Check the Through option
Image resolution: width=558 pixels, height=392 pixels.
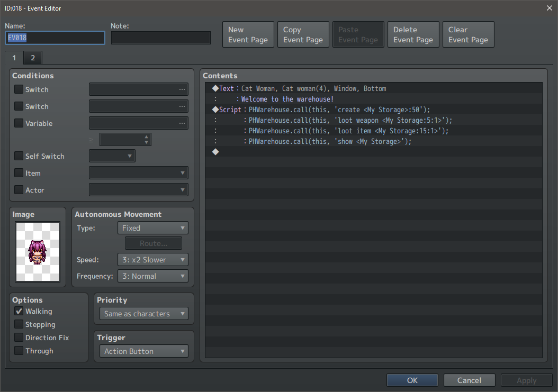[x=19, y=350]
